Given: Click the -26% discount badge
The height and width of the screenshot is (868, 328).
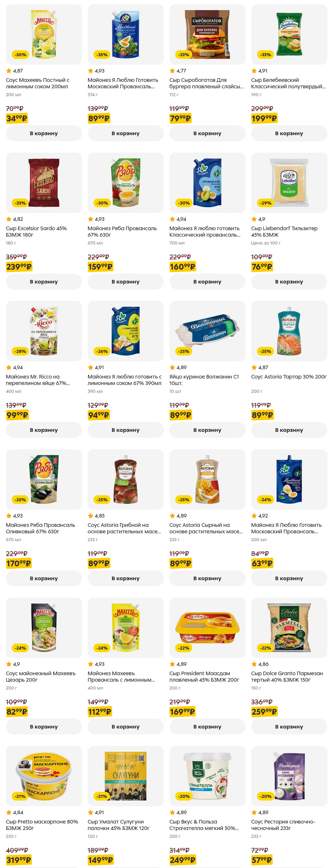Looking at the screenshot, I should point(102,351).
